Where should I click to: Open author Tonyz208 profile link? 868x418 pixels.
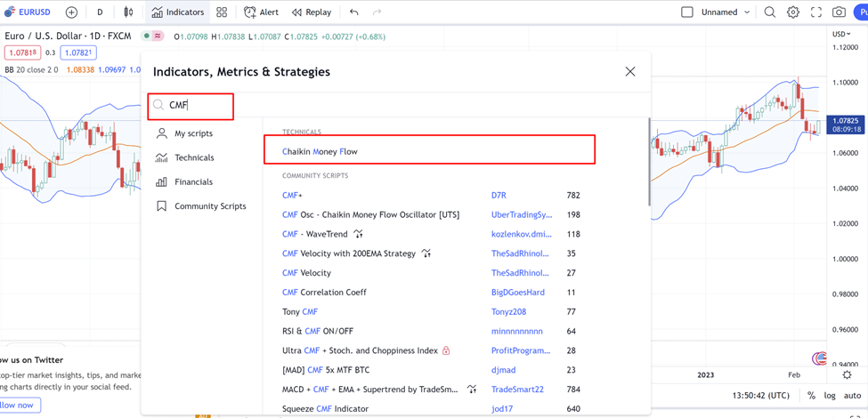pyautogui.click(x=508, y=311)
